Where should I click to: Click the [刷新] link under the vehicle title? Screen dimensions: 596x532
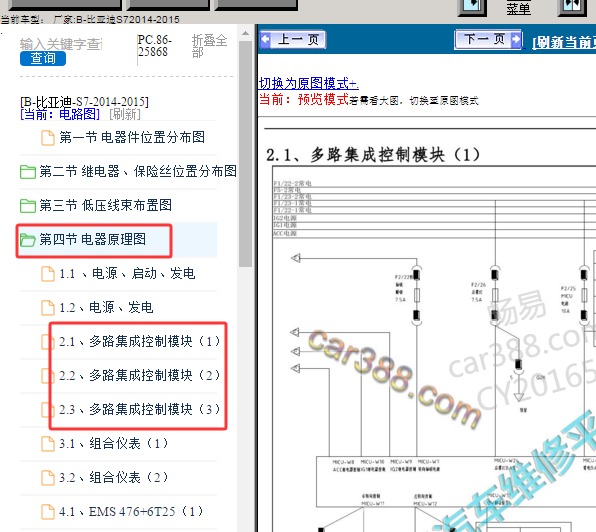click(125, 114)
